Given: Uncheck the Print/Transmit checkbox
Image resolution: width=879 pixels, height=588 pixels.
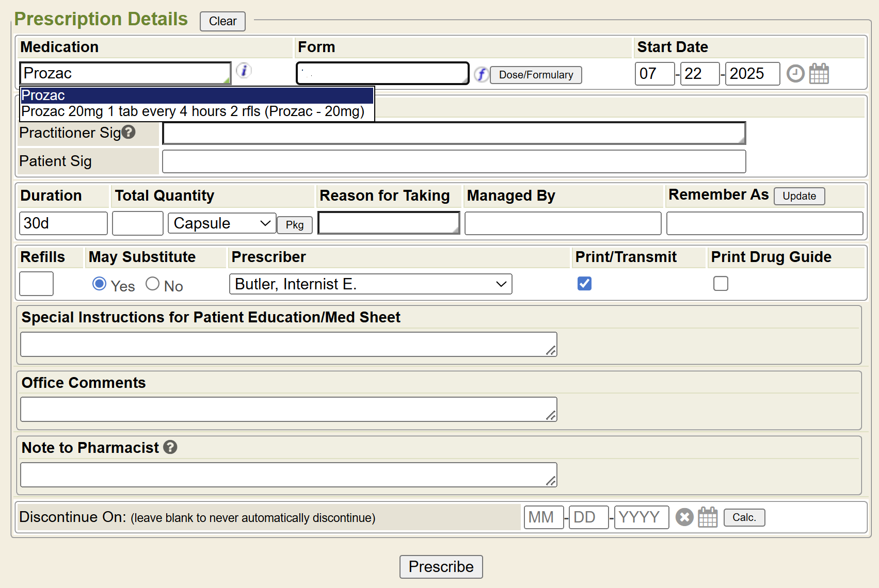Looking at the screenshot, I should pos(584,284).
